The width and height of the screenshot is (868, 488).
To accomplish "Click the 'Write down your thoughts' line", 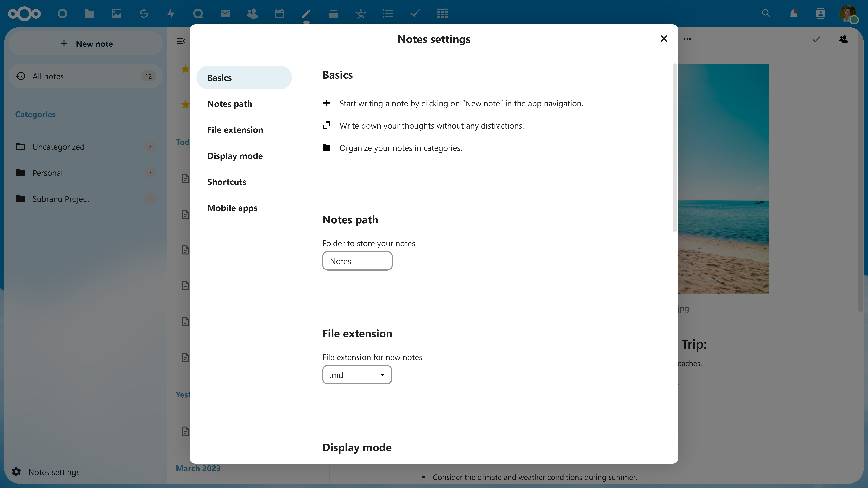I will click(x=432, y=126).
